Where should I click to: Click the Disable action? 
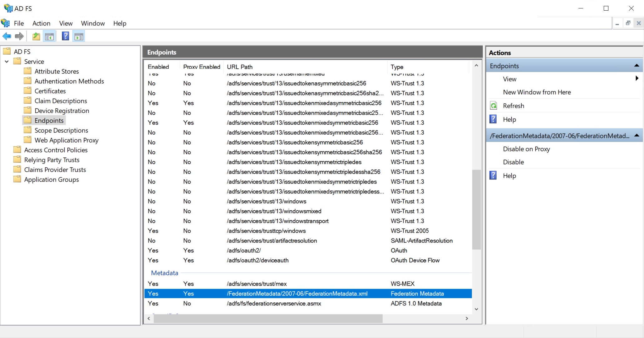click(x=513, y=162)
